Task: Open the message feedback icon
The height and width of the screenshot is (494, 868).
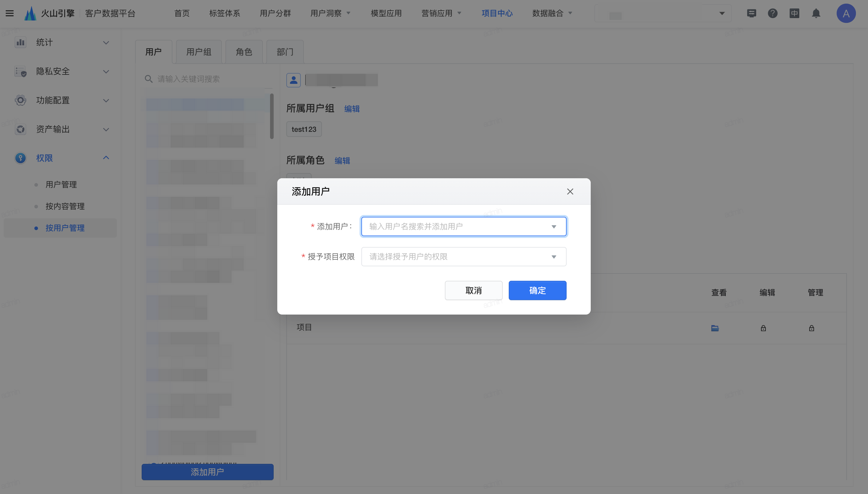Action: point(751,13)
